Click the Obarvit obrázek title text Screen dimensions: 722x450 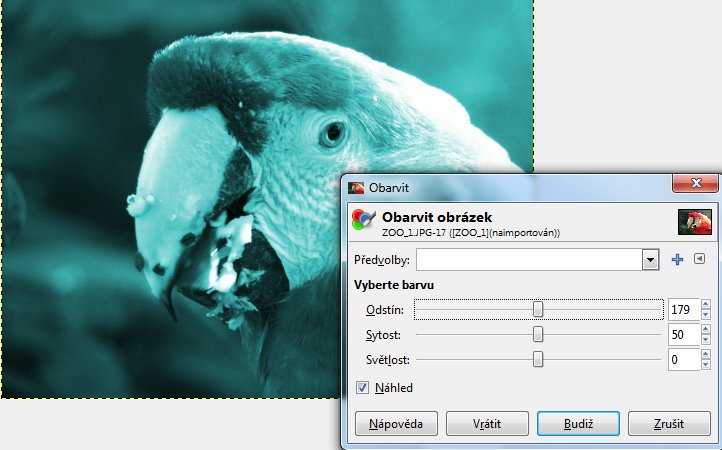[x=437, y=217]
